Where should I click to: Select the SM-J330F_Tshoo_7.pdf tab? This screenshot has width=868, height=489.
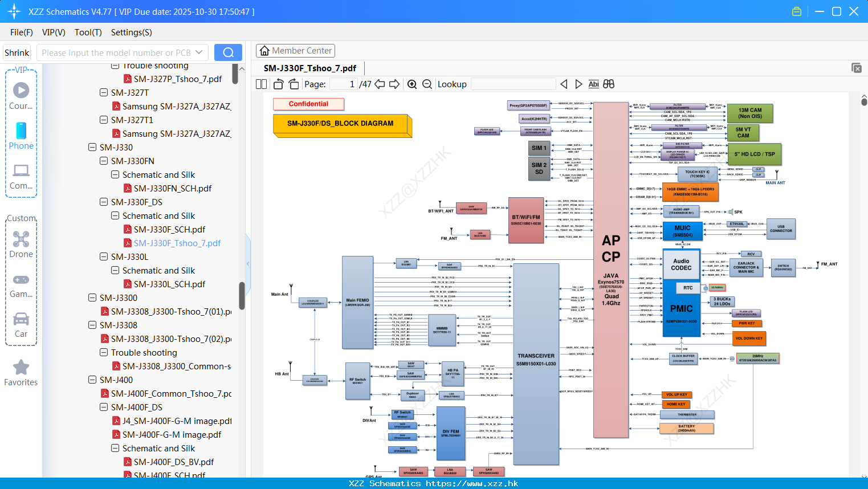(310, 68)
